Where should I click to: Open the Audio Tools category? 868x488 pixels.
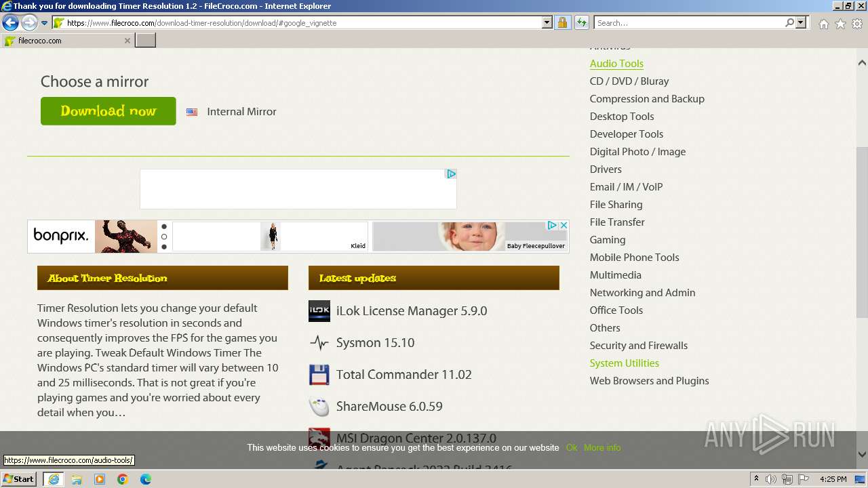coord(616,64)
